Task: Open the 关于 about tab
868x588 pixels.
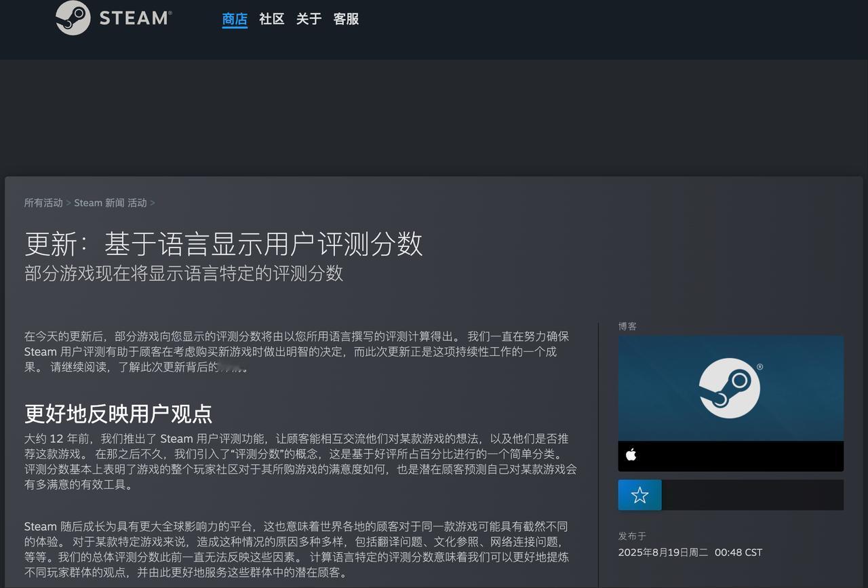Action: coord(309,19)
